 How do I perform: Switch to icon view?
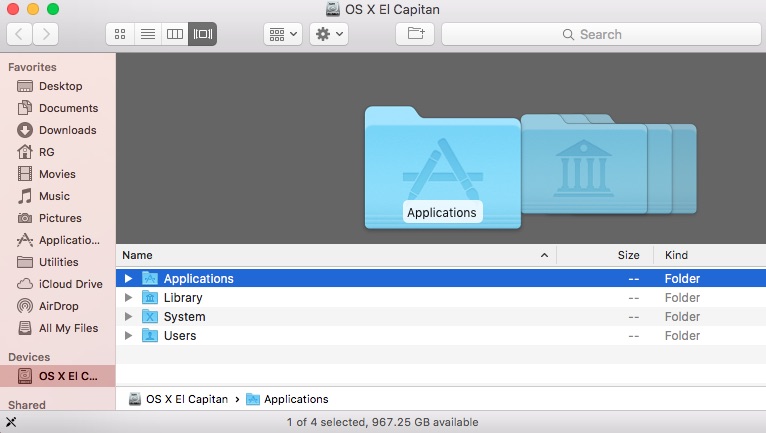pos(120,34)
